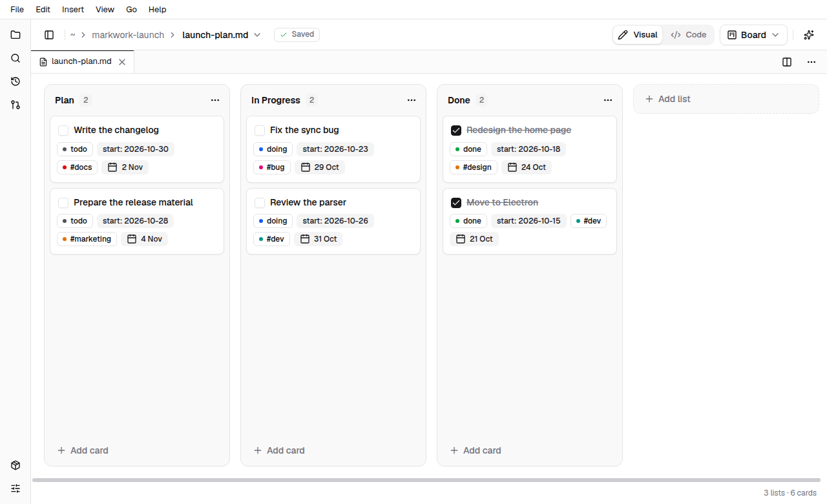
Task: Click the 21 Oct due date chip
Action: click(474, 239)
